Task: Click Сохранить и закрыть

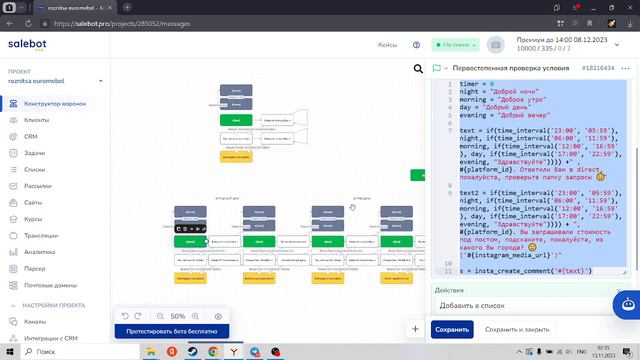Action: tap(517, 329)
